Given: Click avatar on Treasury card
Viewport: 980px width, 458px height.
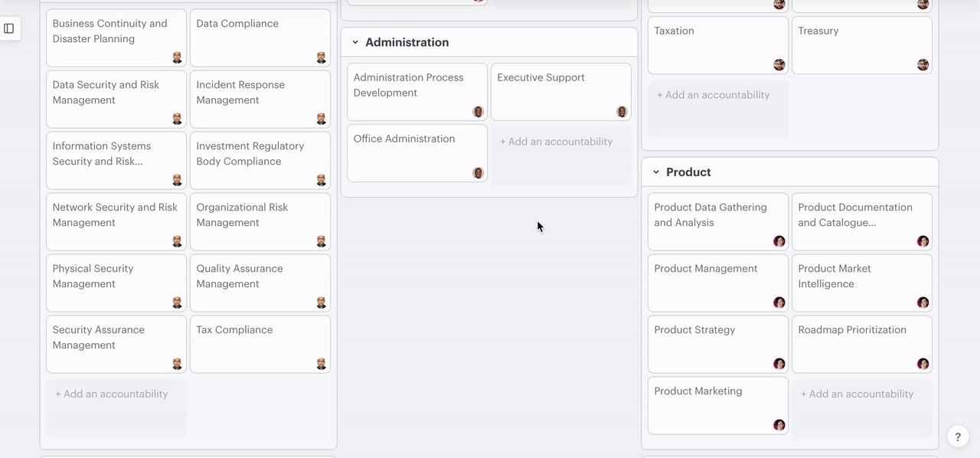Looking at the screenshot, I should tap(923, 65).
